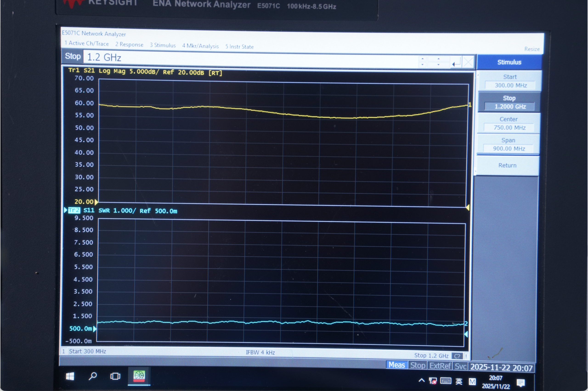Click the Stimulus softkey menu header
The height and width of the screenshot is (391, 588).
click(509, 62)
